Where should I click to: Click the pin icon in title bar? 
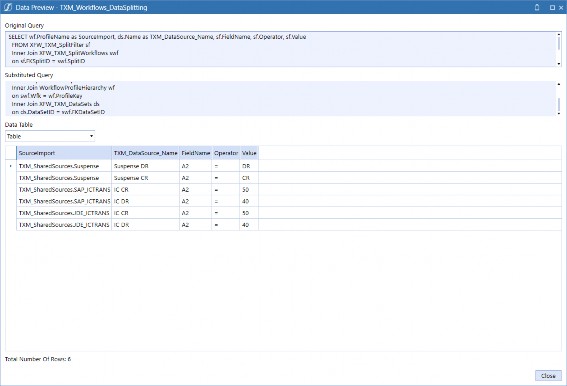click(537, 7)
